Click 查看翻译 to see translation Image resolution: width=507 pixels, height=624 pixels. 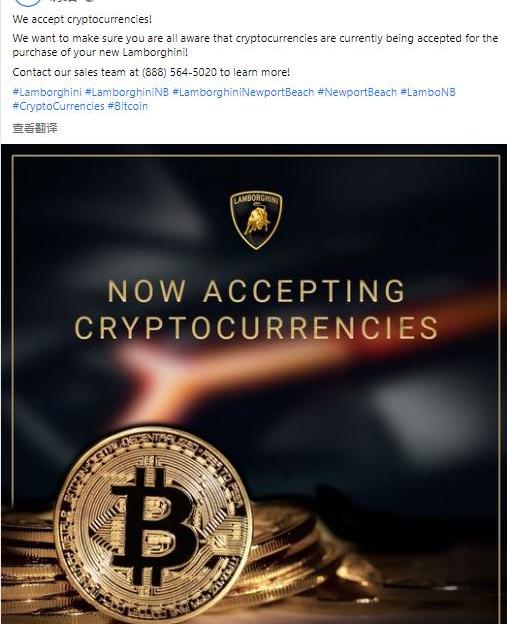35,128
